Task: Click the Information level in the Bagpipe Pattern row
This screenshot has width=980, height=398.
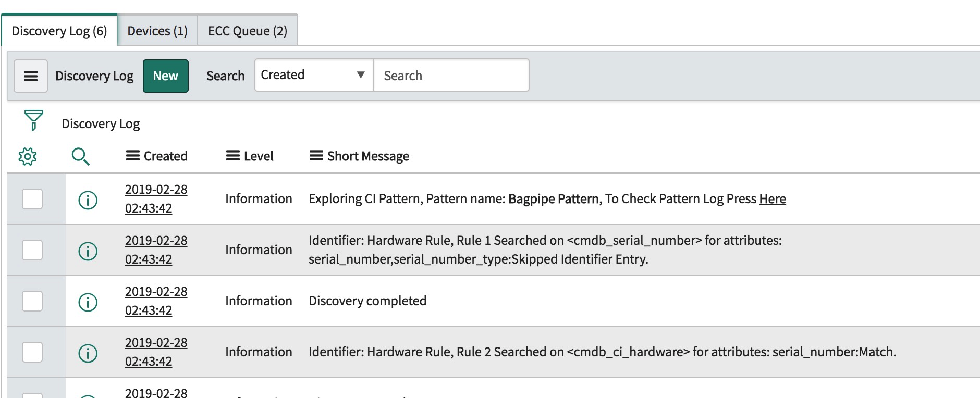Action: coord(259,199)
